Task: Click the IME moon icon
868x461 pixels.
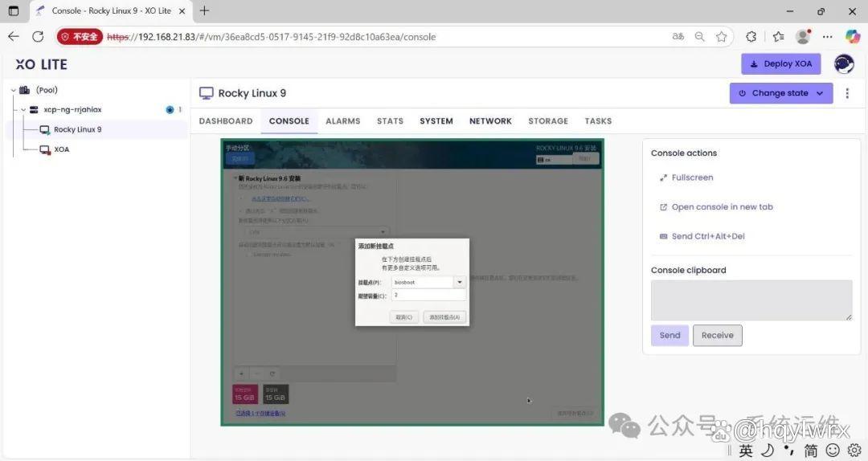Action: 768,451
